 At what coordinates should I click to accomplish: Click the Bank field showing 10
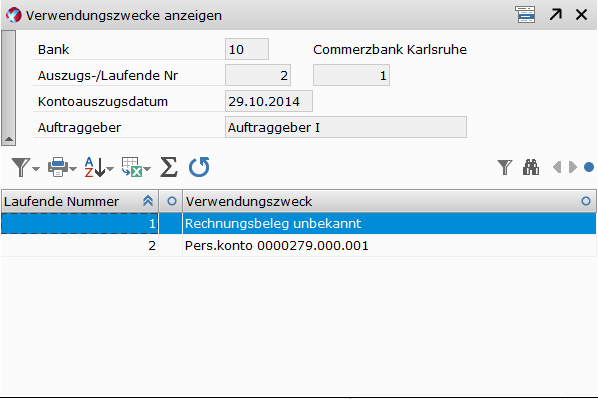pos(247,49)
